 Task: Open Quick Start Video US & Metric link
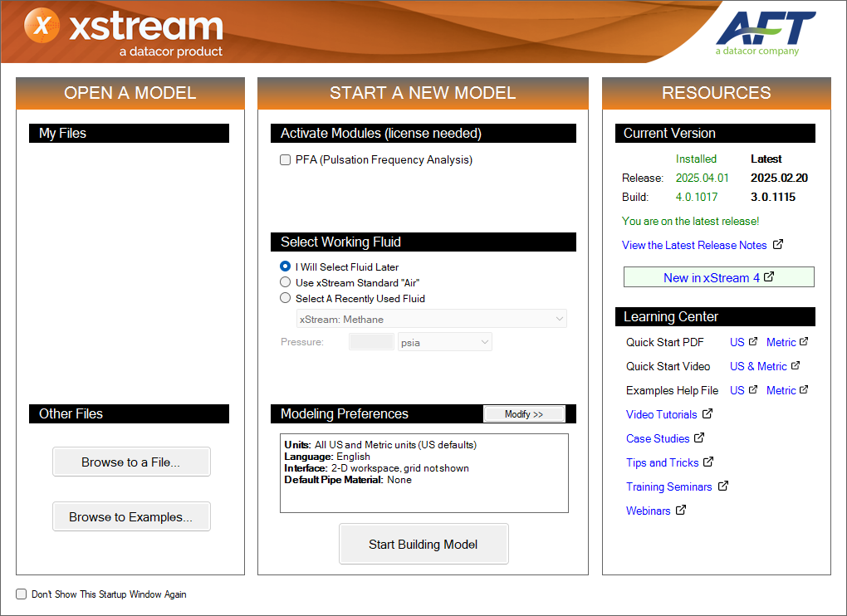point(758,366)
